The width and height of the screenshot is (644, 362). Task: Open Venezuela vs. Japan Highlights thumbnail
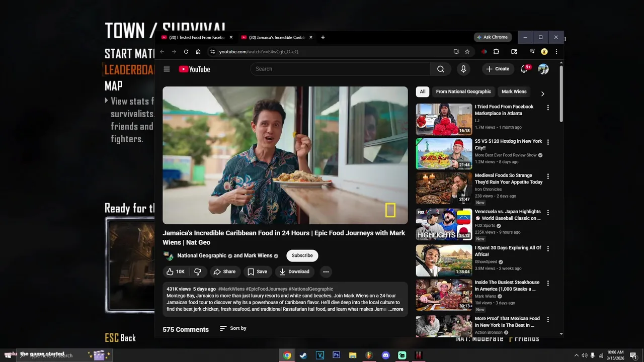444,224
